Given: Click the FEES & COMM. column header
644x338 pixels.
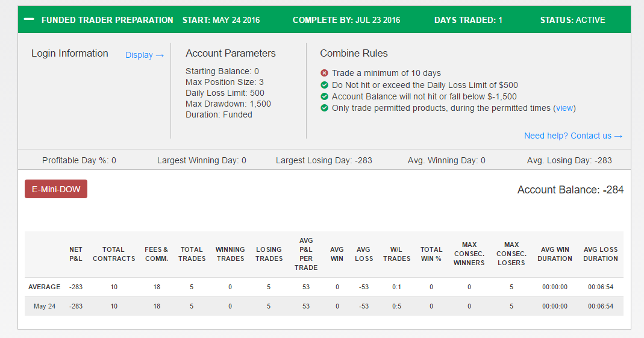Looking at the screenshot, I should click(x=157, y=254).
